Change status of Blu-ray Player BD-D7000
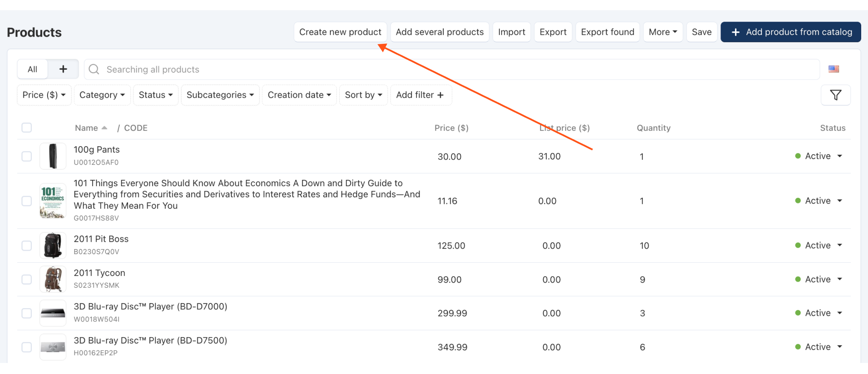 tap(819, 313)
